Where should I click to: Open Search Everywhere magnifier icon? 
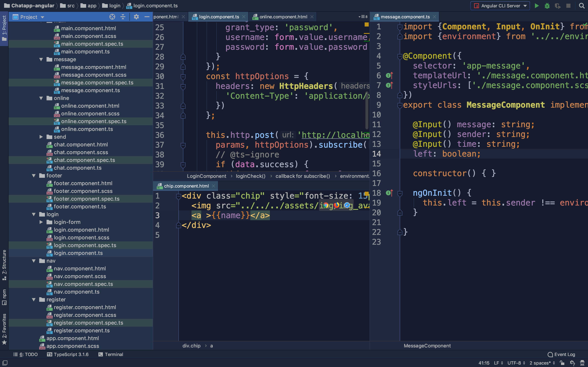(582, 6)
